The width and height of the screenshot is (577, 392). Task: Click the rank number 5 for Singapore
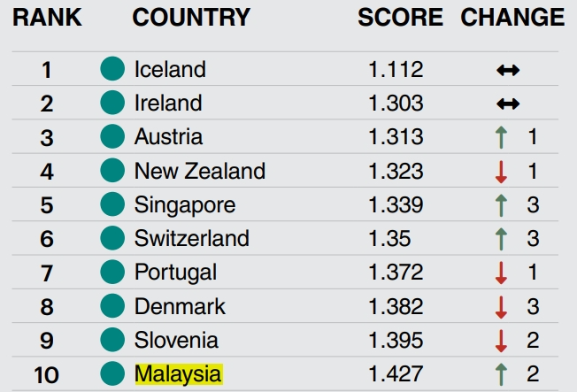pos(47,205)
